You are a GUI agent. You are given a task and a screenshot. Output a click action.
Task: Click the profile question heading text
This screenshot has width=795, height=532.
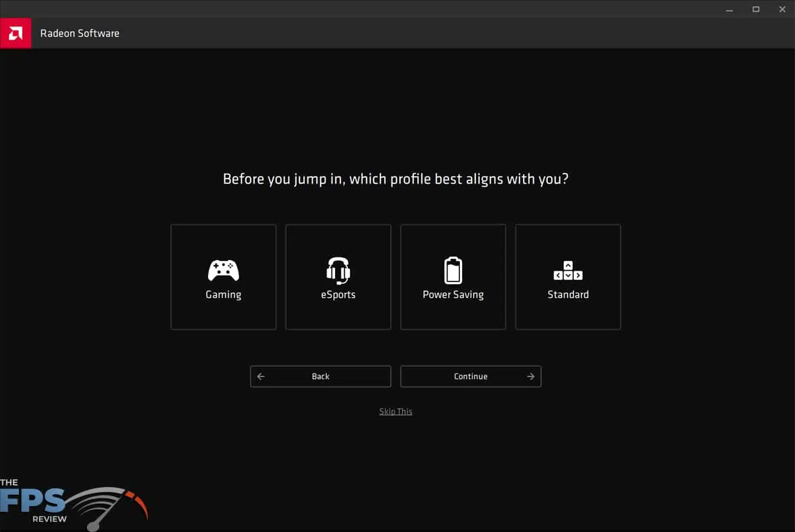(395, 179)
